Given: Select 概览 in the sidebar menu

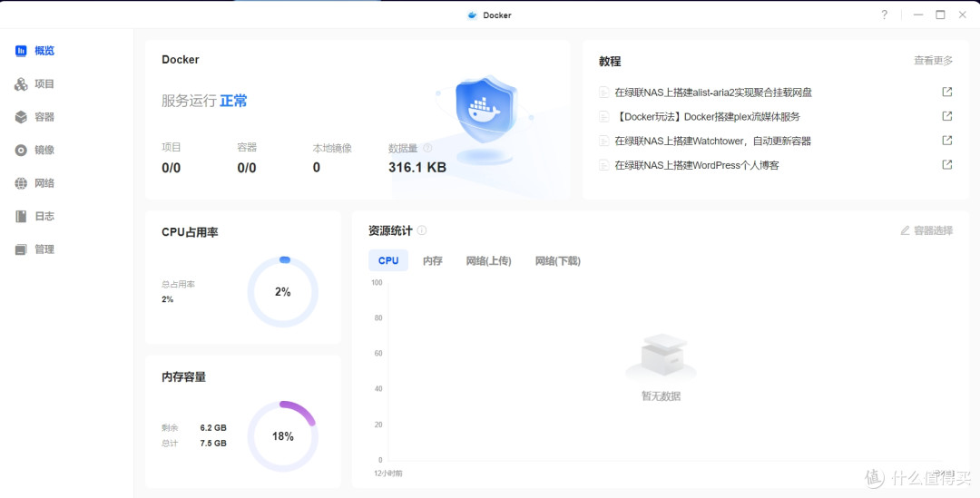Looking at the screenshot, I should point(44,51).
